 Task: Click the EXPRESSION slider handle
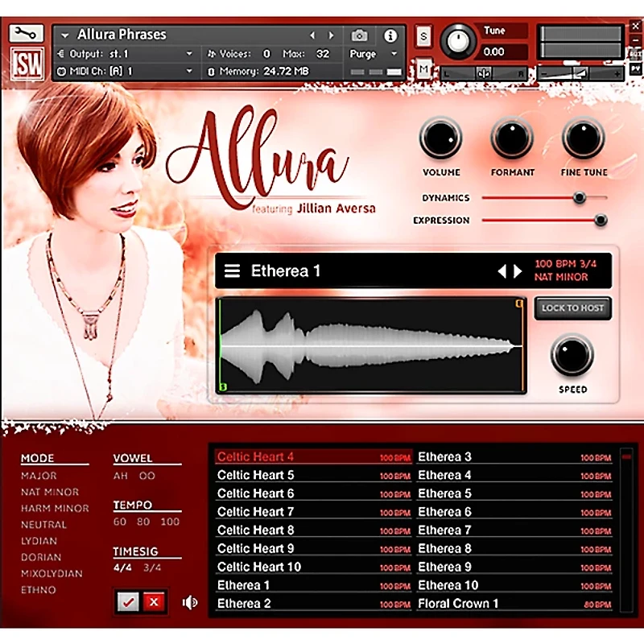tap(601, 220)
